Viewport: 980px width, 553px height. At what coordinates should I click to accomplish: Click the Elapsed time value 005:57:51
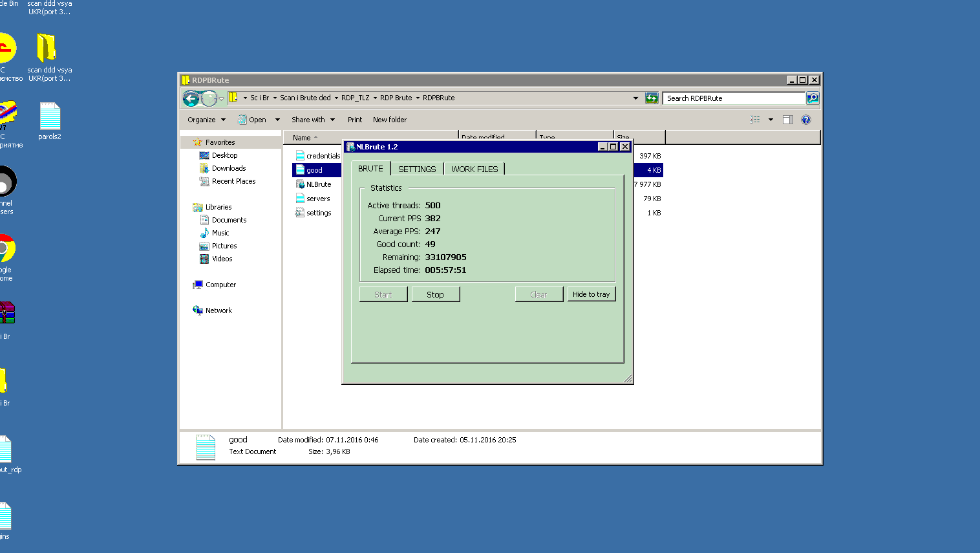pyautogui.click(x=445, y=270)
